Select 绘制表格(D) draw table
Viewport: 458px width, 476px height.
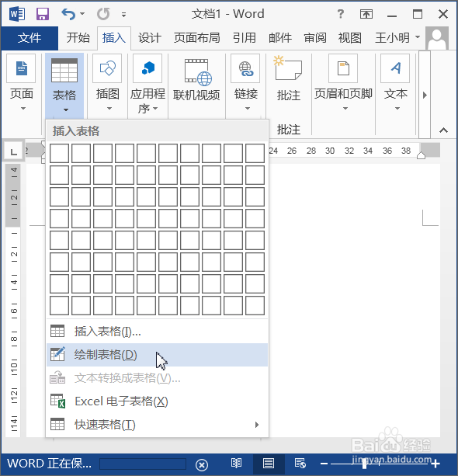point(158,355)
